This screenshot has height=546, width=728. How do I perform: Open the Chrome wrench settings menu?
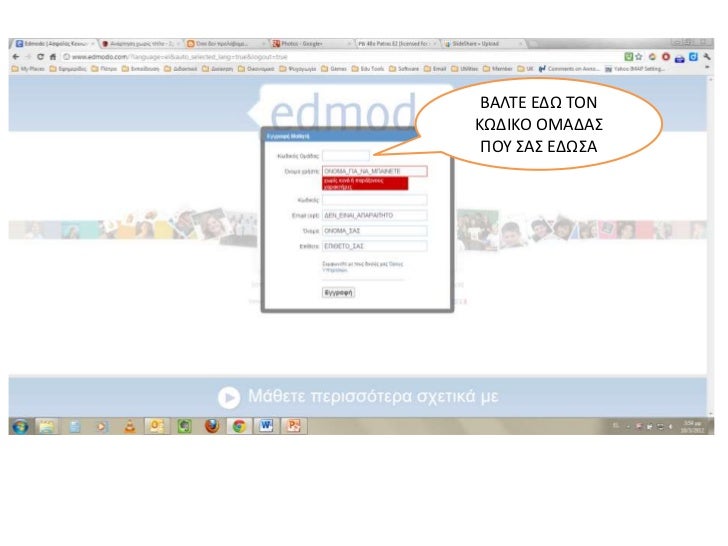[x=707, y=57]
